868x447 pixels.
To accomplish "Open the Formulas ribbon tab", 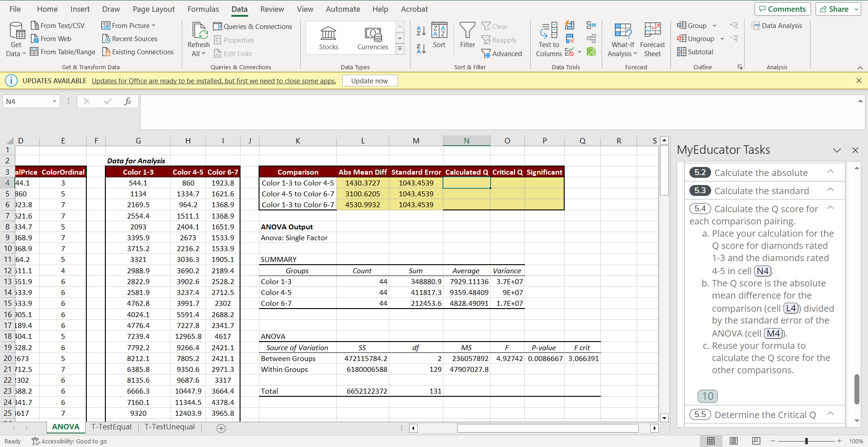I will click(203, 9).
